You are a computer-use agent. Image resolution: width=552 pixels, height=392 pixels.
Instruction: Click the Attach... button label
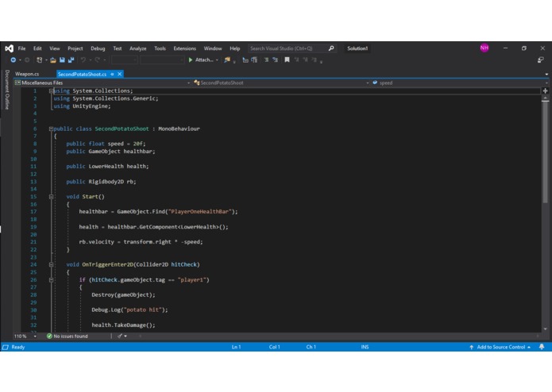pyautogui.click(x=204, y=60)
